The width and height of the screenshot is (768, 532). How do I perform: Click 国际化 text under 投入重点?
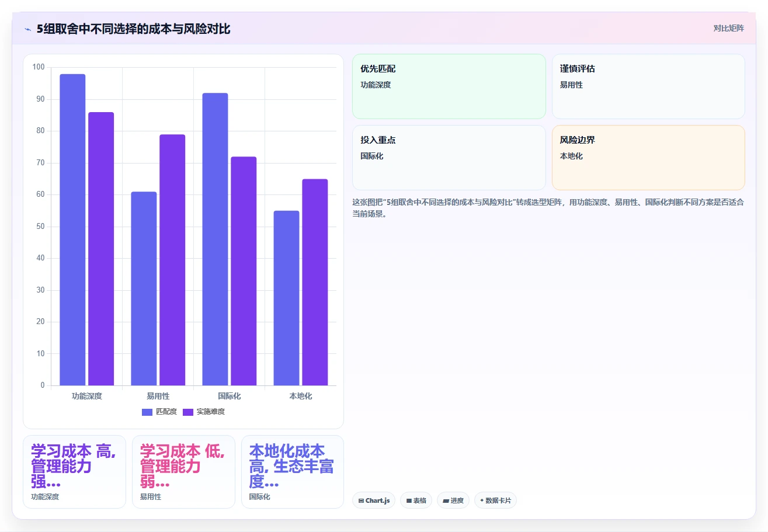(x=372, y=156)
